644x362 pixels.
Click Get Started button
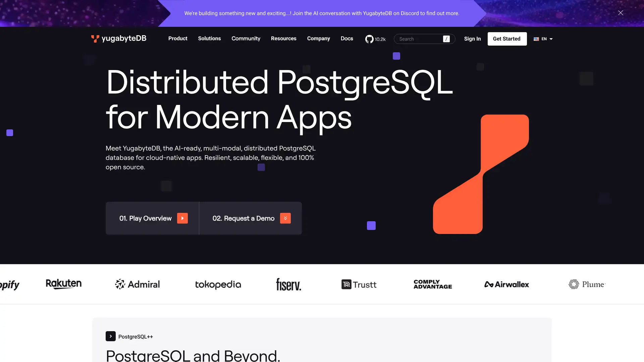tap(507, 39)
